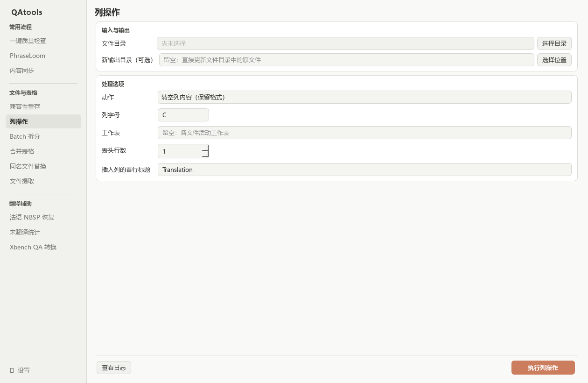Image resolution: width=588 pixels, height=383 pixels.
Task: Open 法语 NBSP 恢复 tool
Action: (x=43, y=217)
